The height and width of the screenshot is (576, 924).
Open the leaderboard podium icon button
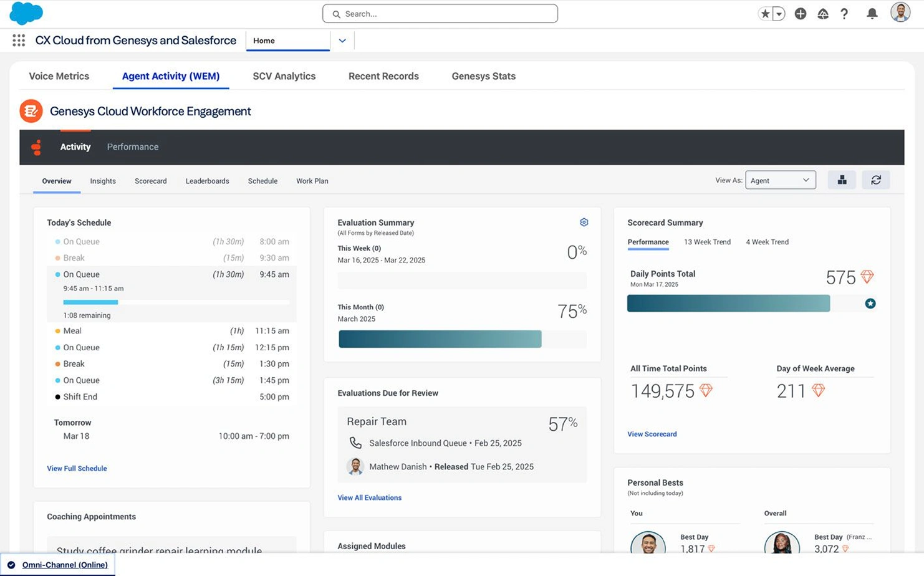click(842, 180)
